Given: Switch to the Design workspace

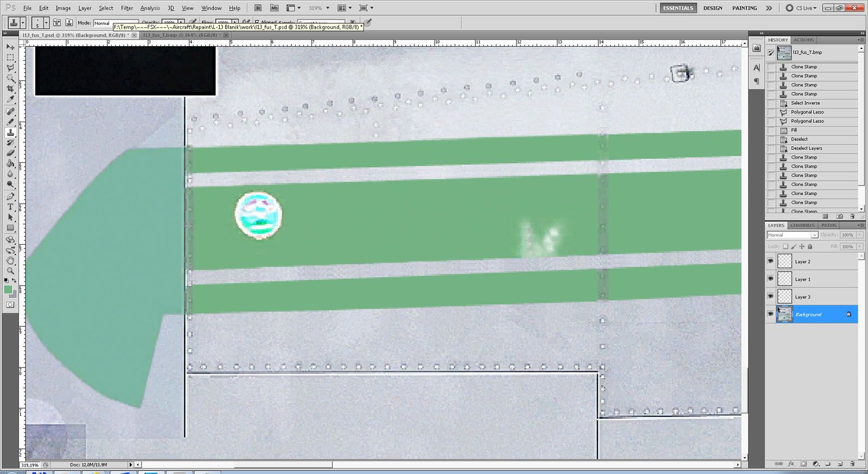Looking at the screenshot, I should [712, 8].
